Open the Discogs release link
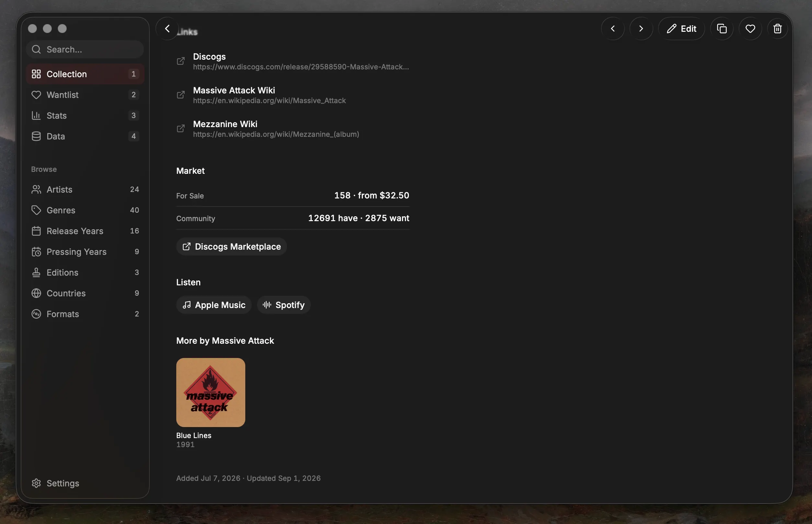Screen dimensions: 812x524 [x=293, y=61]
